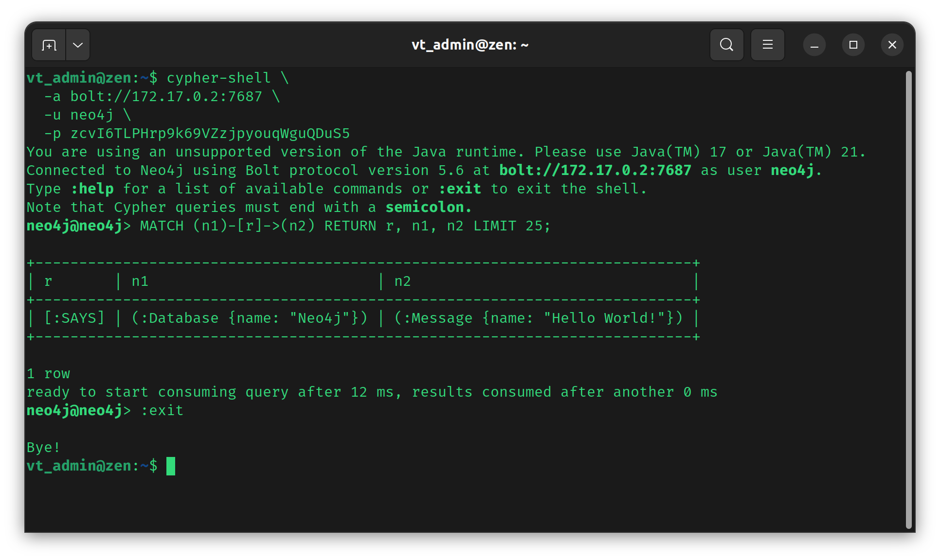Click the MATCH (n1)-[r]->(n2) query text
This screenshot has width=940, height=560.
pos(228,226)
